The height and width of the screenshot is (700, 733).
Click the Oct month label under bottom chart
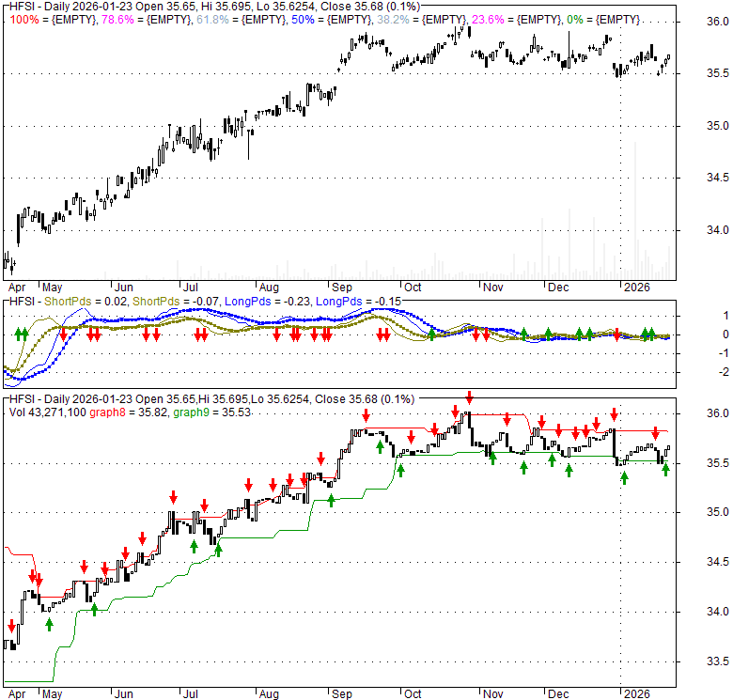(x=413, y=694)
